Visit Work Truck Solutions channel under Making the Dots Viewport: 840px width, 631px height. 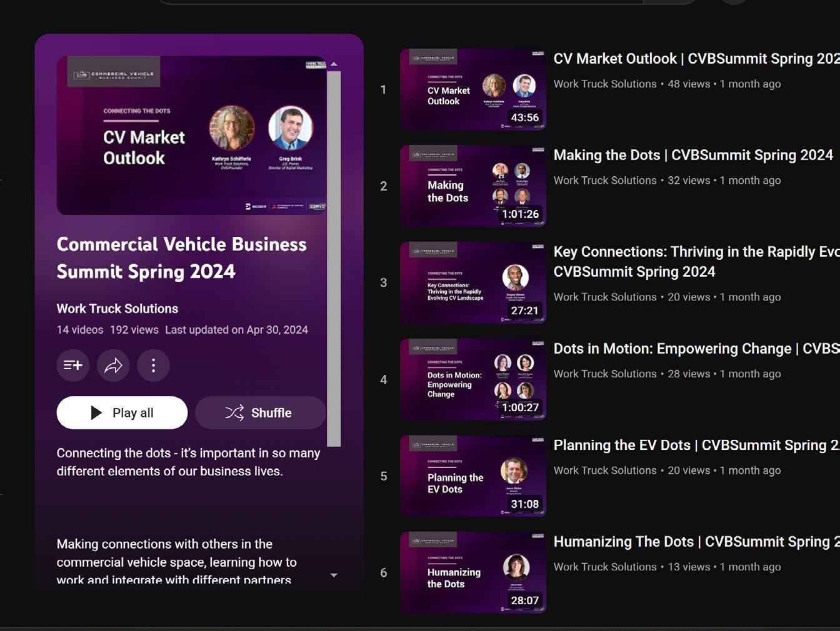[605, 181]
